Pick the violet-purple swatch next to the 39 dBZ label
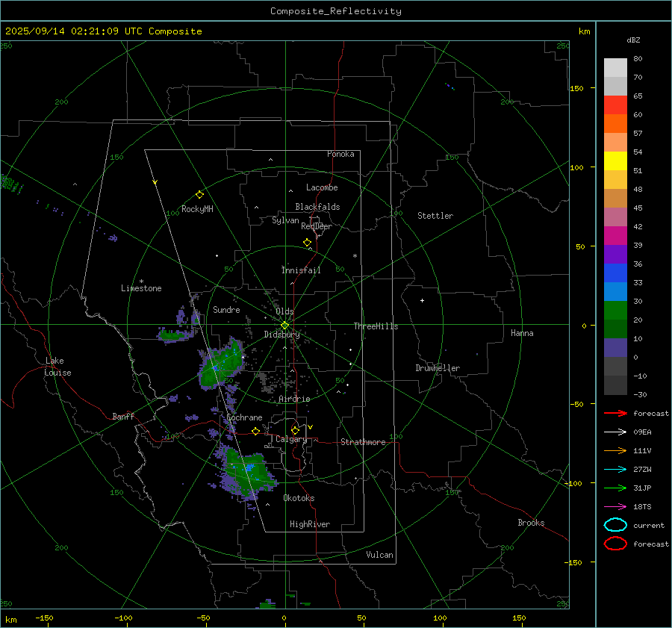Screen dimensions: 672x628 [x=615, y=254]
